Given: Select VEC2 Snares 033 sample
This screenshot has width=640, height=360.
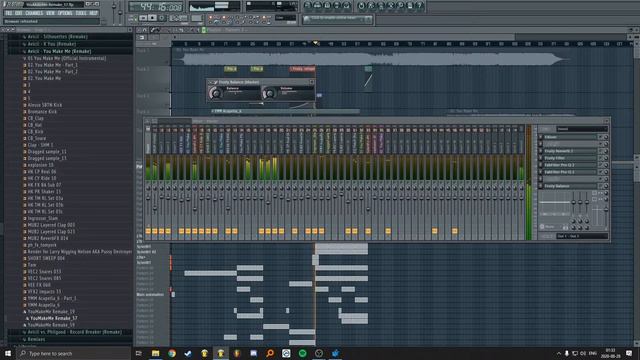Looking at the screenshot, I should pos(44,272).
